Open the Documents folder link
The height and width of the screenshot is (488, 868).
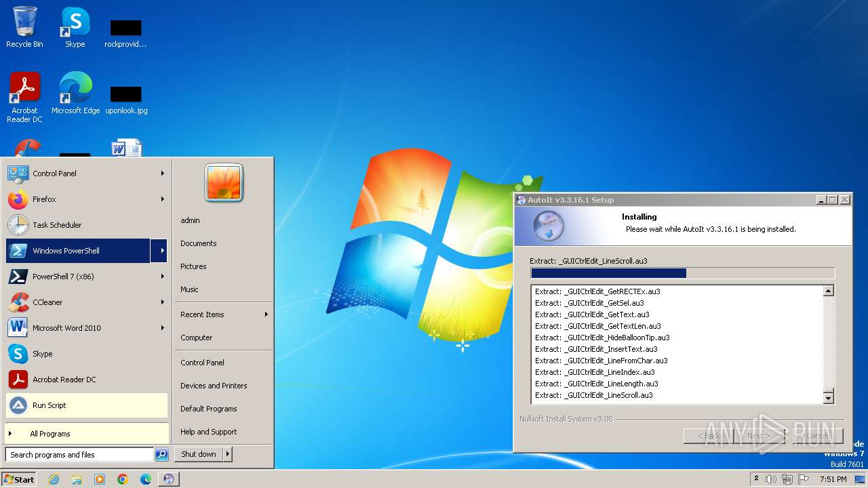point(199,243)
